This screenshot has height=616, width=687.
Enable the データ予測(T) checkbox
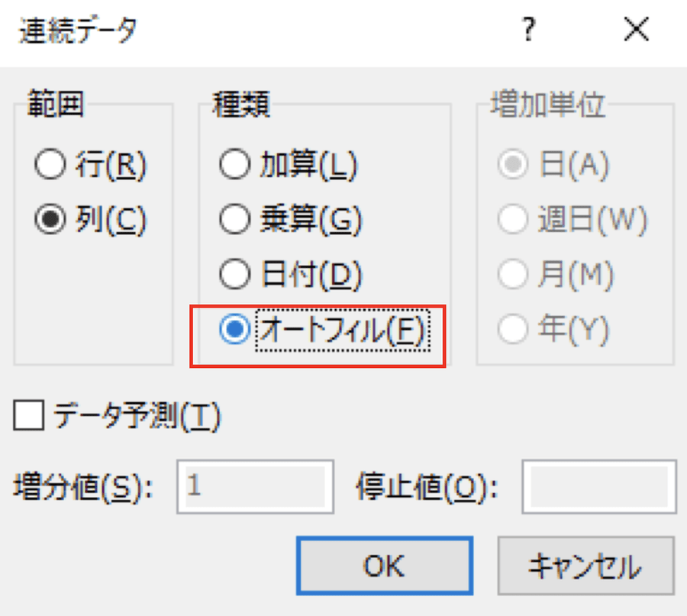(x=29, y=416)
